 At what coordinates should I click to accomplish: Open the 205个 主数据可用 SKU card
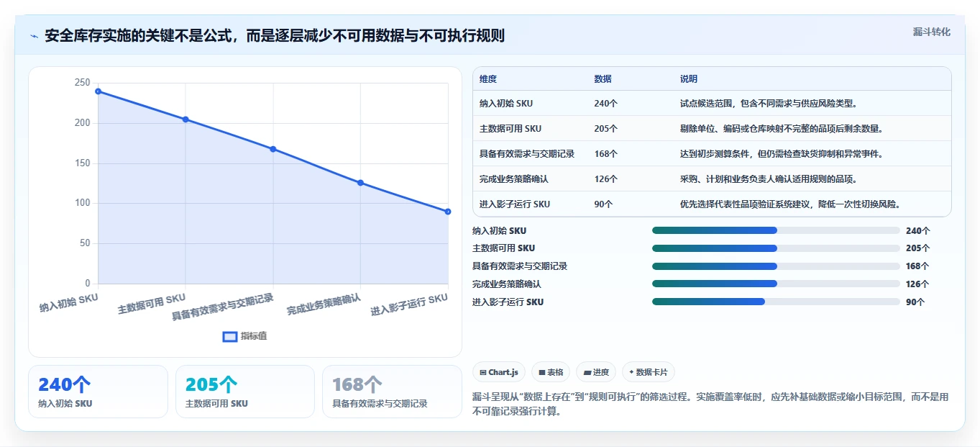[245, 392]
